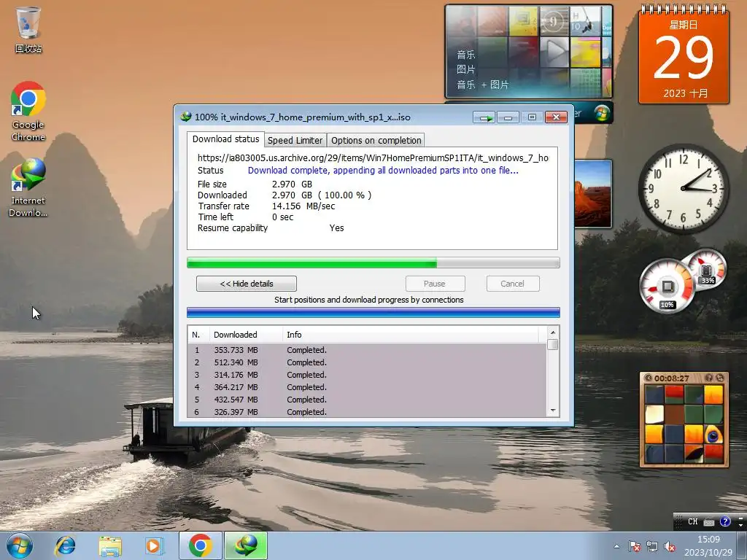Launch Internet Explorer from the taskbar
Viewport: 747px width, 560px height.
point(65,545)
